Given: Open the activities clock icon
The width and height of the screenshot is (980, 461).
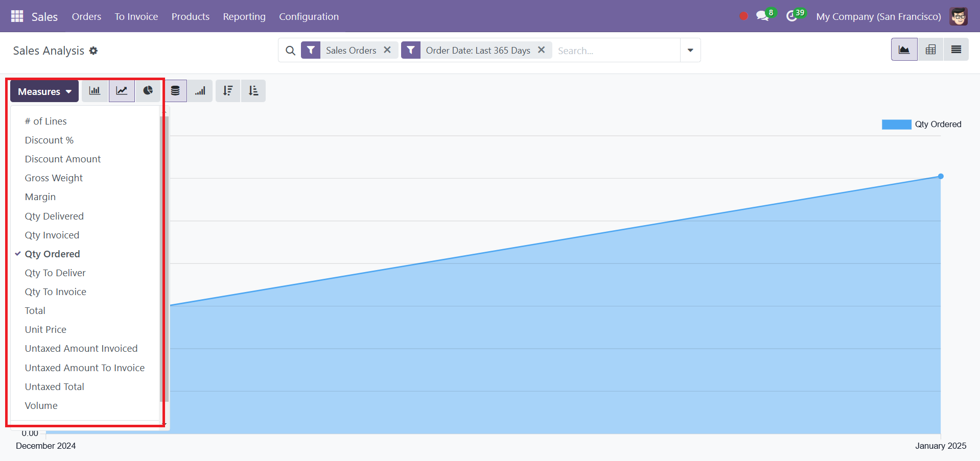Looking at the screenshot, I should pos(792,16).
